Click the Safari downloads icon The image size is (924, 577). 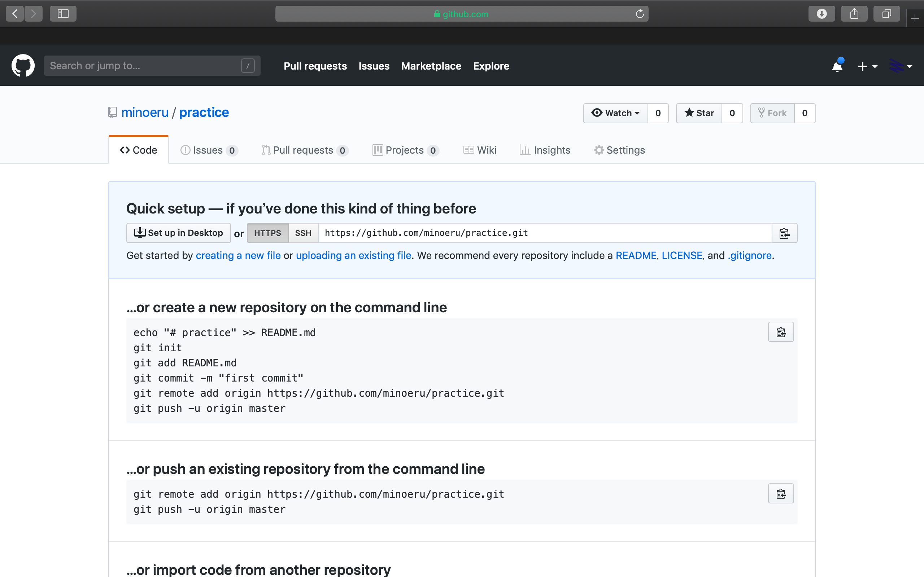pyautogui.click(x=821, y=13)
